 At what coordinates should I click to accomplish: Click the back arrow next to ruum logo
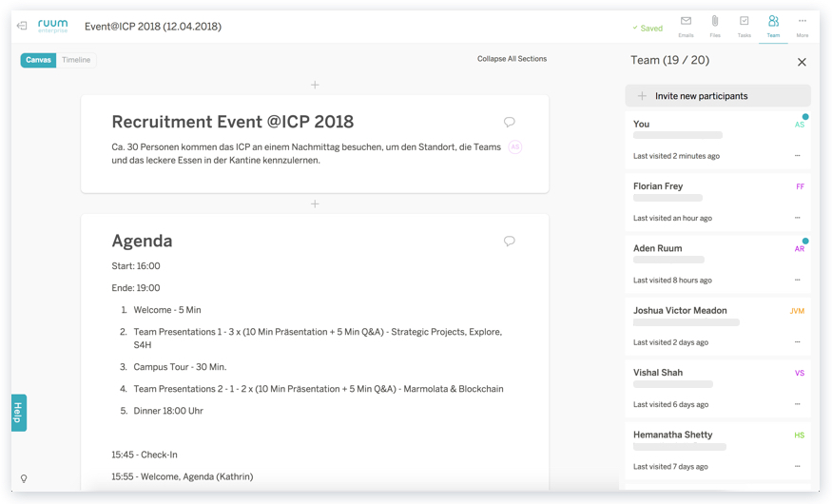[22, 26]
